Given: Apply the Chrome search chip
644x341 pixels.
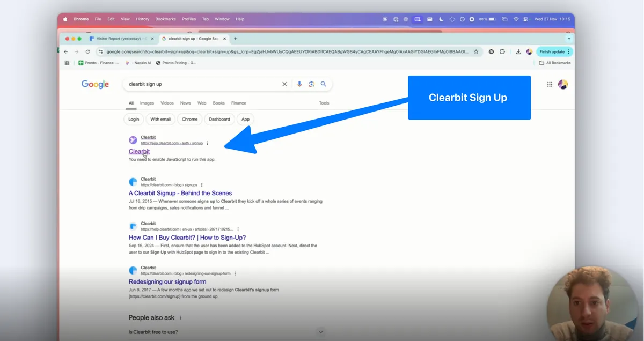Looking at the screenshot, I should coord(189,119).
